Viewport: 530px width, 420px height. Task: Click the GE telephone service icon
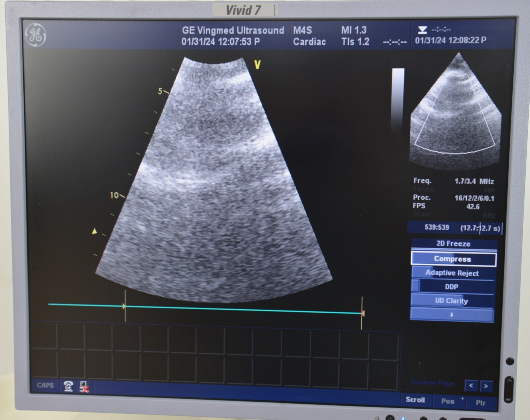point(68,386)
